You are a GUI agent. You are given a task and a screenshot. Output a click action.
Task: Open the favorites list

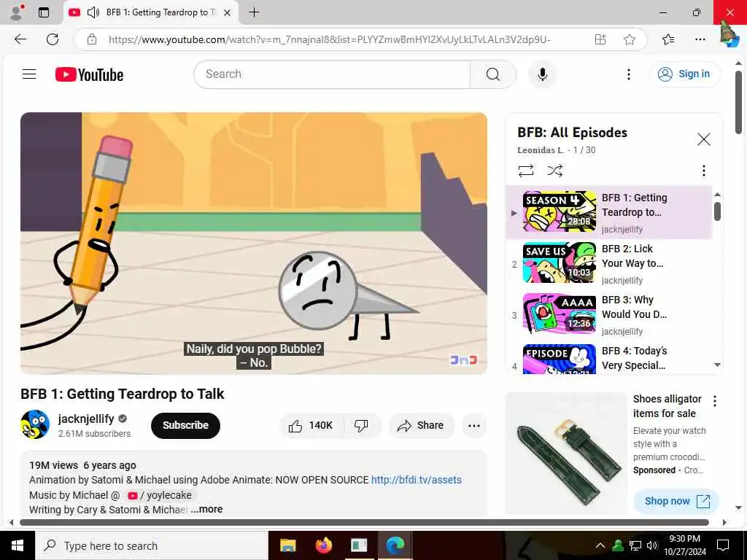pyautogui.click(x=668, y=39)
